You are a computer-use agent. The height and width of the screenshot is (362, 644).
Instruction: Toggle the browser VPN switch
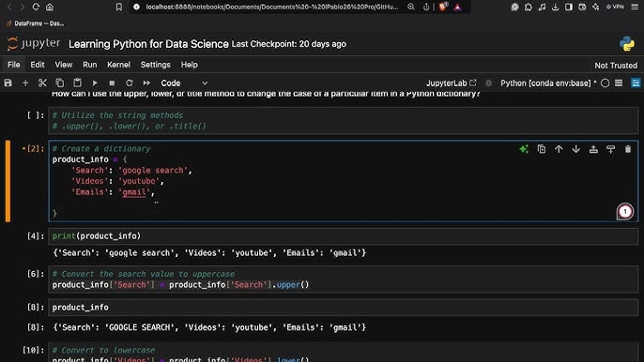(615, 7)
